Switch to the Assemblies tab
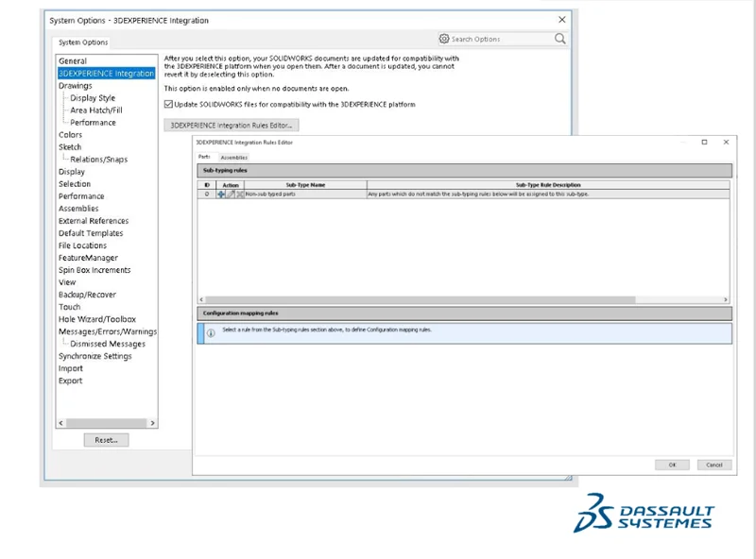Screen dimensions: 756x559 click(x=233, y=157)
